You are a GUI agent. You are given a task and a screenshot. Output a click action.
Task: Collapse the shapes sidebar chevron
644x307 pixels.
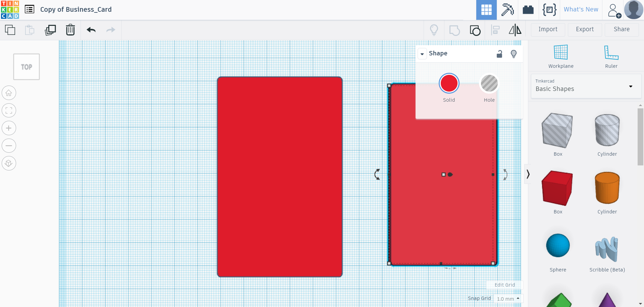coord(528,174)
